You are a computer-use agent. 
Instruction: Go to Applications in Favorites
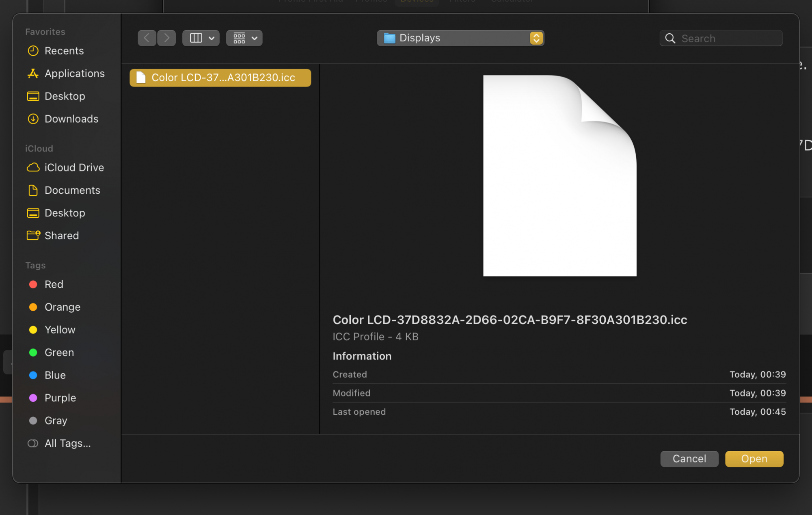pyautogui.click(x=74, y=74)
